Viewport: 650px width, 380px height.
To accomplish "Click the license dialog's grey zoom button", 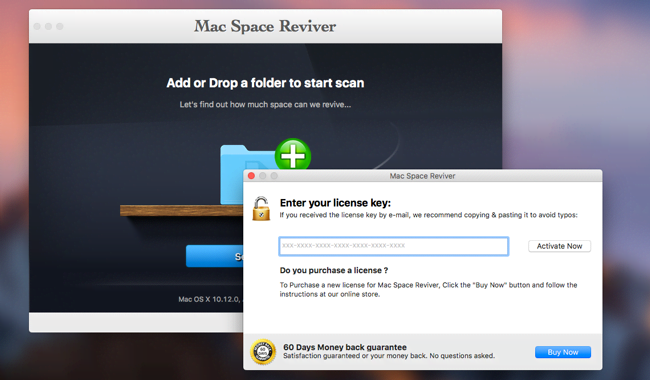I will point(274,176).
